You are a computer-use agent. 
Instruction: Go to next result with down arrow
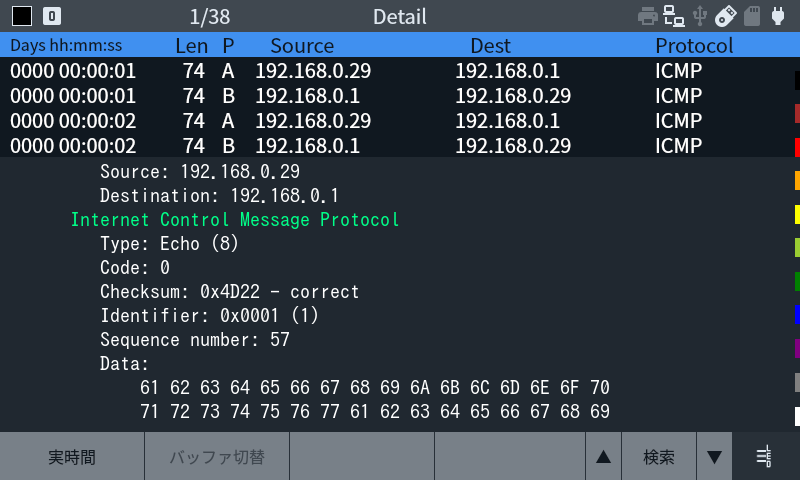(x=714, y=456)
